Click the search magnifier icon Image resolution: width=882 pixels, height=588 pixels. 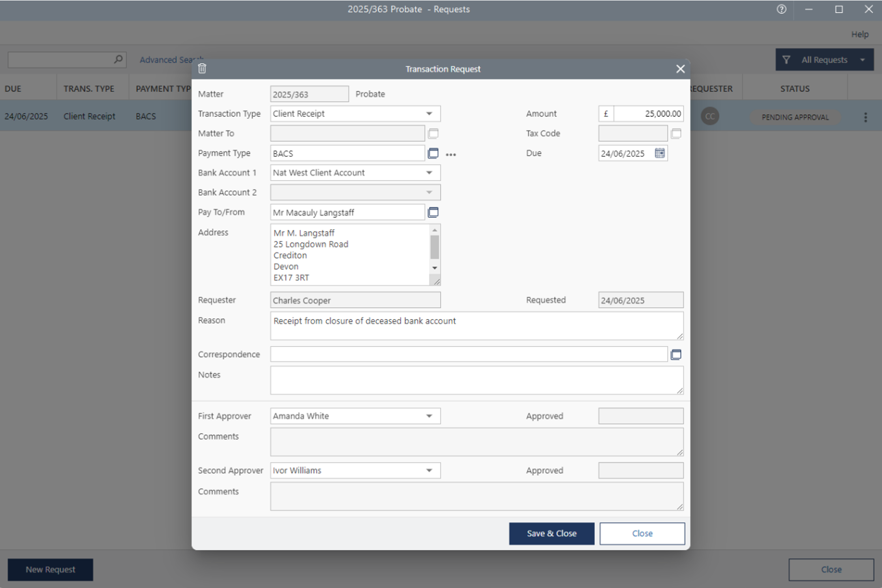pos(118,60)
